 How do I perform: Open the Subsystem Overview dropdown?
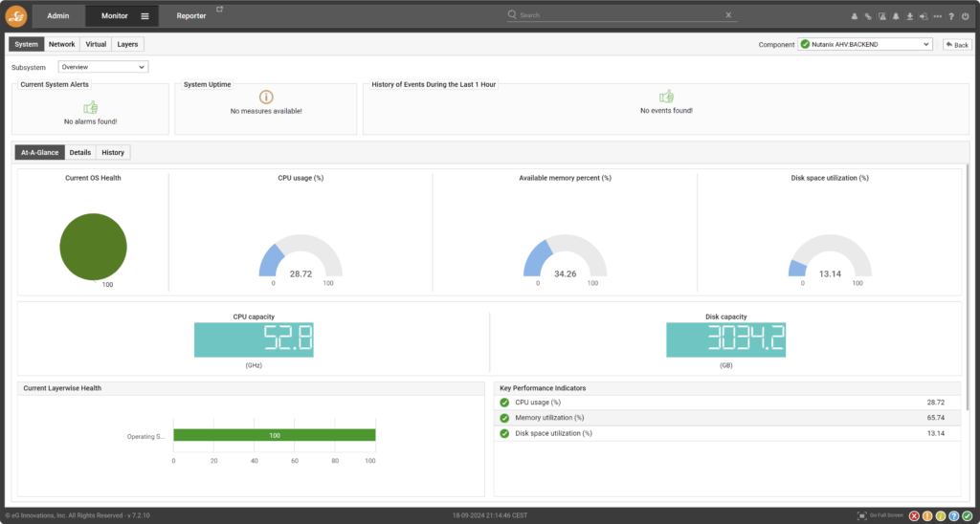tap(103, 67)
